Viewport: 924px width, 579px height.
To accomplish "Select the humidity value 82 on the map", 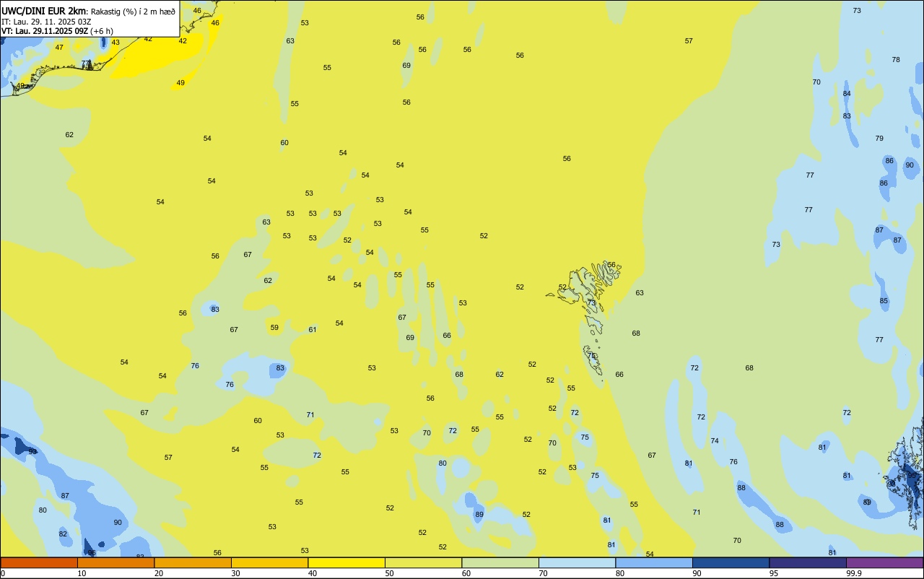I will [x=63, y=534].
